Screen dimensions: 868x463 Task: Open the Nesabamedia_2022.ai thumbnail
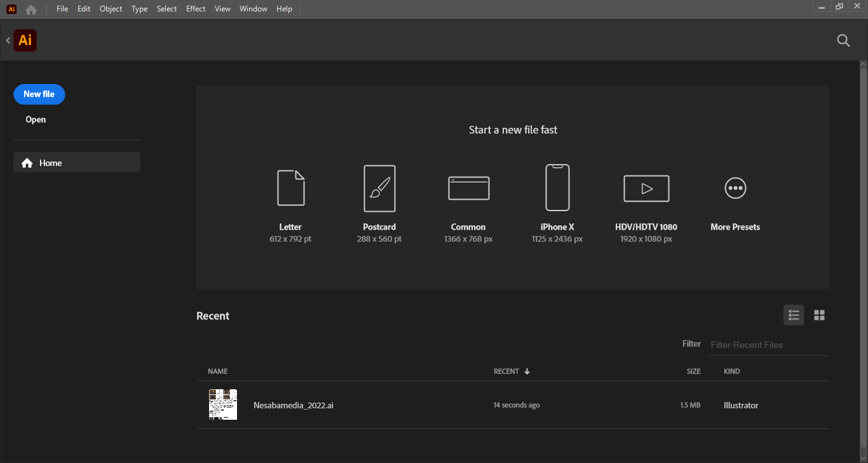pos(223,404)
